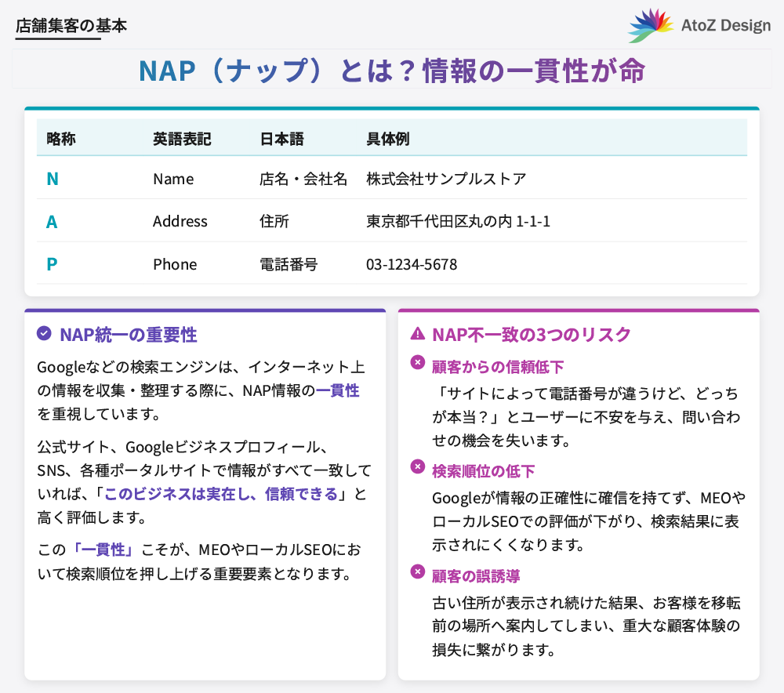Image resolution: width=784 pixels, height=693 pixels.
Task: Click the highlighted 一貫性 link
Action: click(x=341, y=391)
